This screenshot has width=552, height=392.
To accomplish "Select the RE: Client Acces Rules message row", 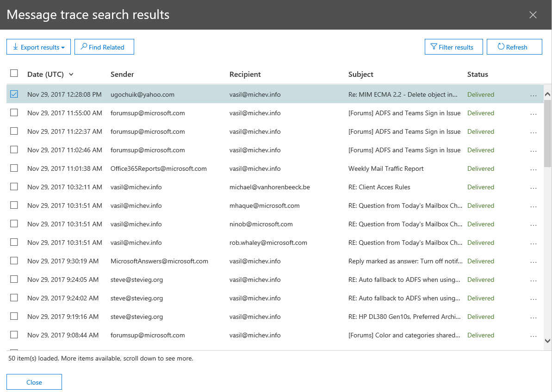I will (x=278, y=187).
